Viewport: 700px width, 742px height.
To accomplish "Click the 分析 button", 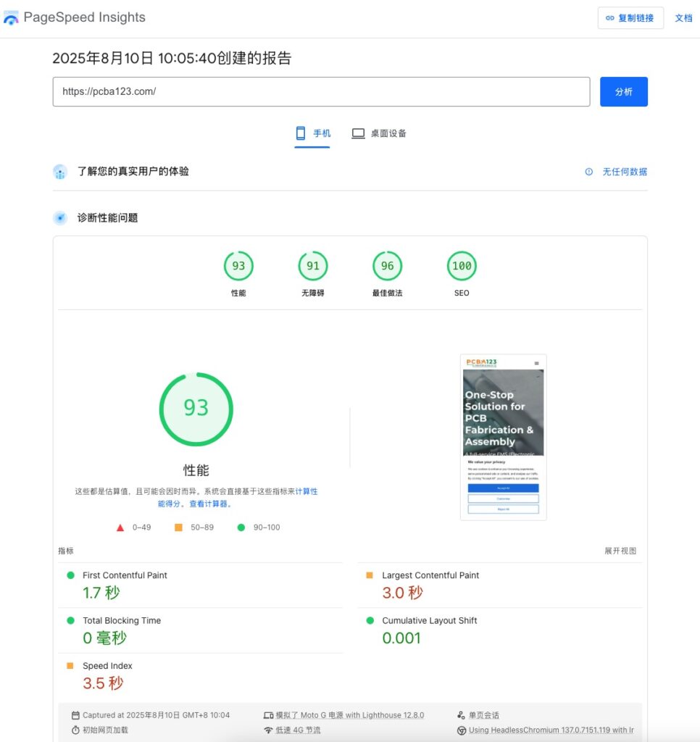I will coord(623,91).
